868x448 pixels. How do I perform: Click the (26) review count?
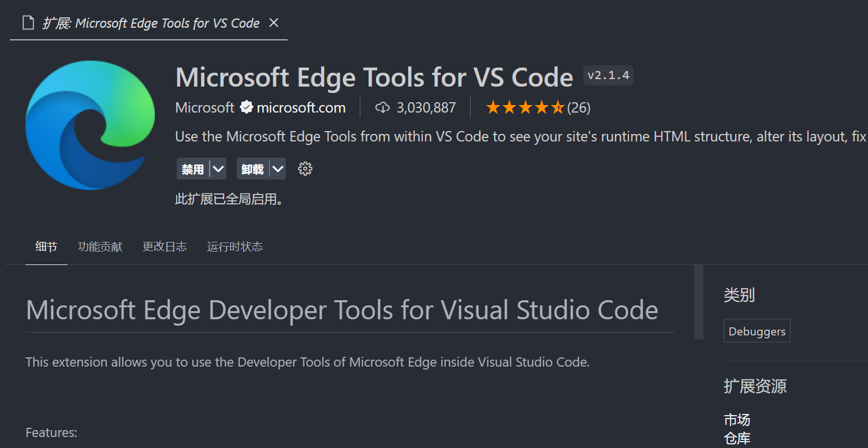579,107
